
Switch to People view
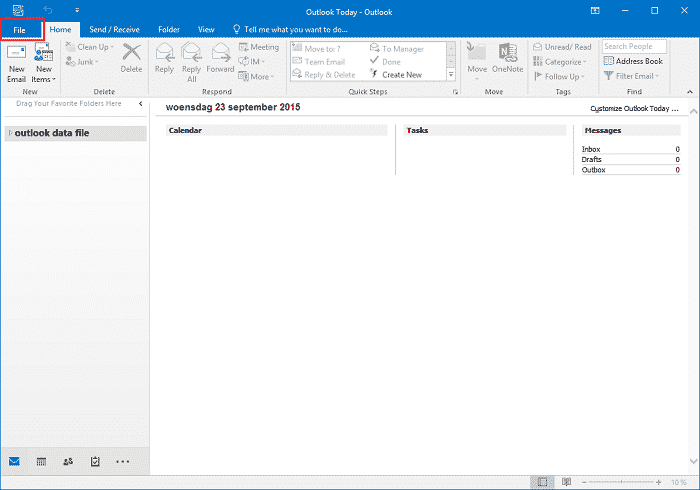tap(68, 461)
